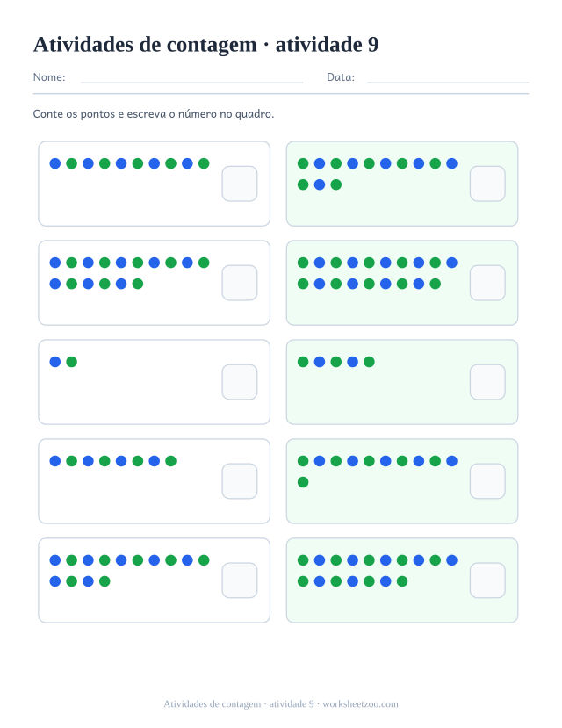
Task: Select answer box for eight-dot card
Action: tap(240, 481)
